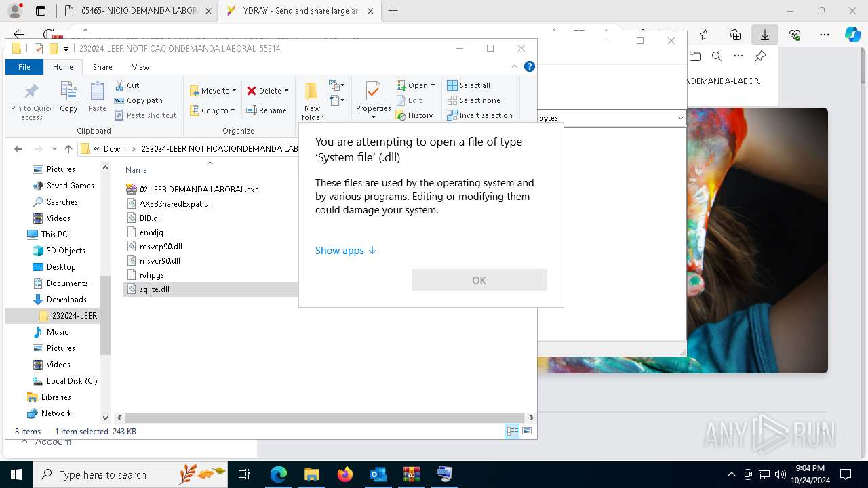Viewport: 868px width, 488px height.
Task: Switch to 05465-INICIO DEMANDA browser tab
Action: [138, 11]
